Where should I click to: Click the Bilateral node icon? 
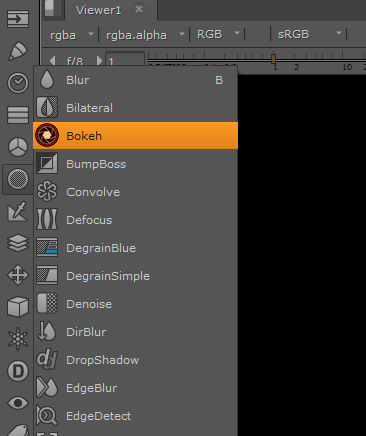point(47,107)
